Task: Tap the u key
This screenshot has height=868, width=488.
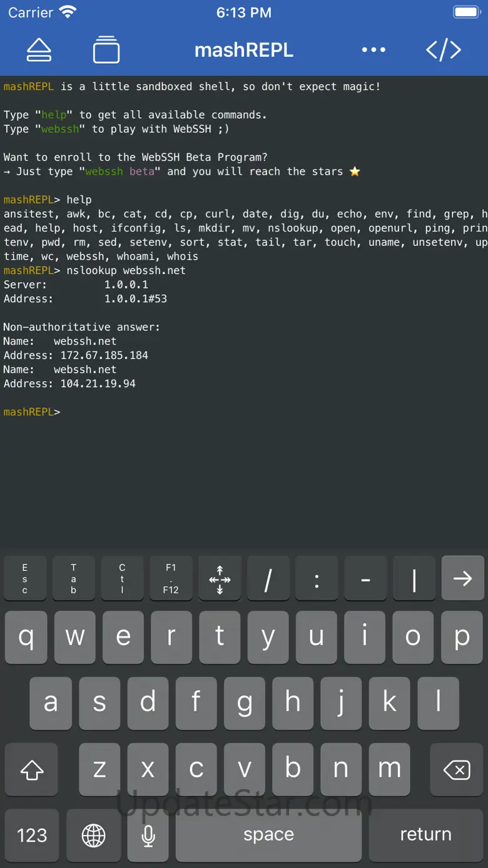Action: tap(317, 637)
